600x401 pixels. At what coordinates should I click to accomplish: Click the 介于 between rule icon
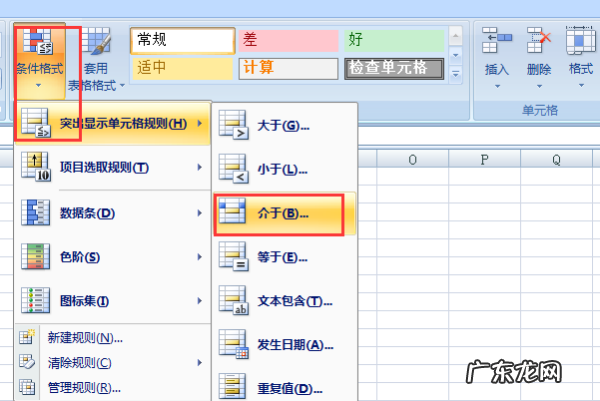pos(232,211)
